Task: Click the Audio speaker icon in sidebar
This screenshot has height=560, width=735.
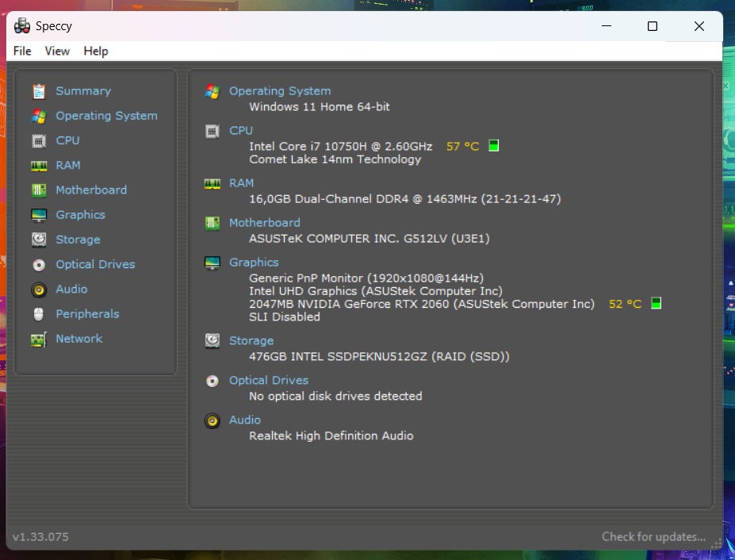Action: point(39,290)
